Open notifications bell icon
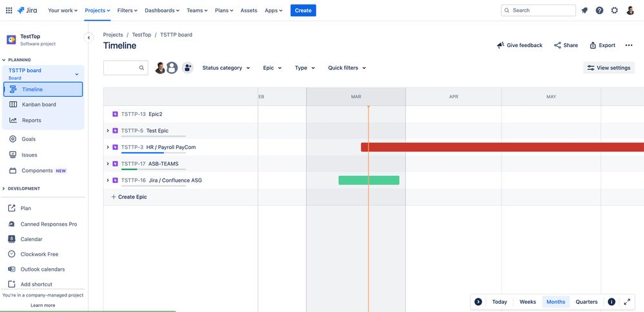644x312 pixels. (x=585, y=11)
